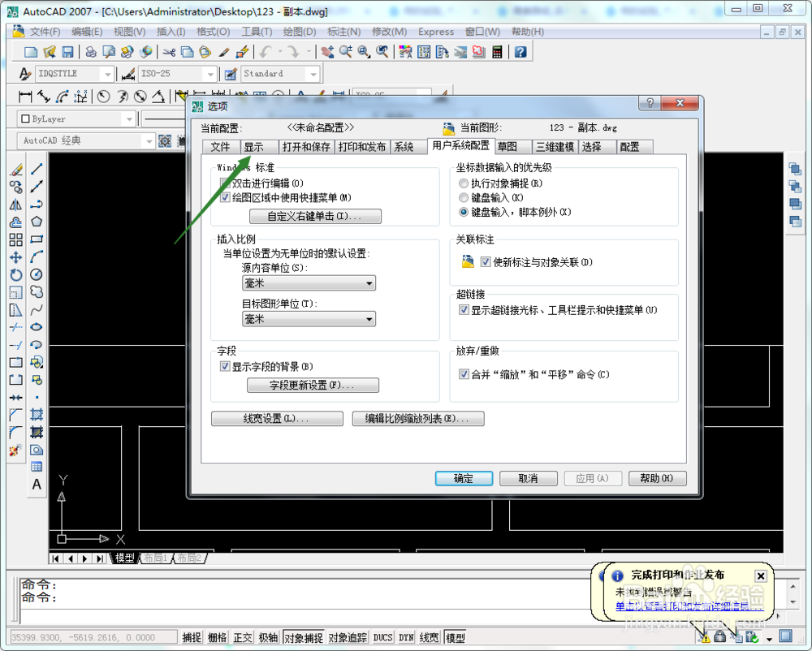Select 键盘输入(K) radio button
812x651 pixels.
[464, 198]
